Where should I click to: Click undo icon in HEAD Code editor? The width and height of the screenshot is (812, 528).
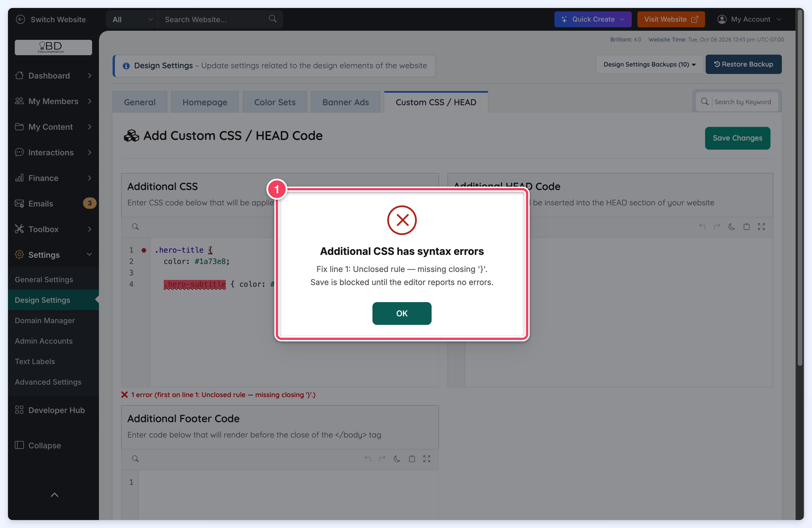pos(702,226)
